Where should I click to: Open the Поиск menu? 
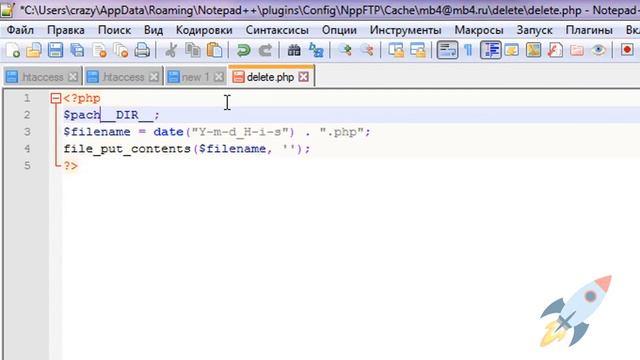point(114,30)
